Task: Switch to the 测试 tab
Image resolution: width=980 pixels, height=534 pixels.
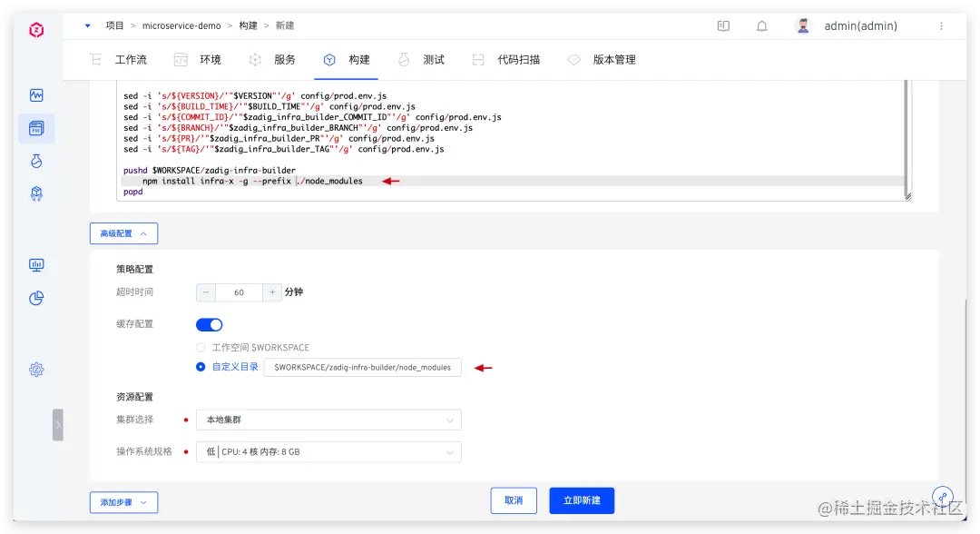Action: (434, 60)
